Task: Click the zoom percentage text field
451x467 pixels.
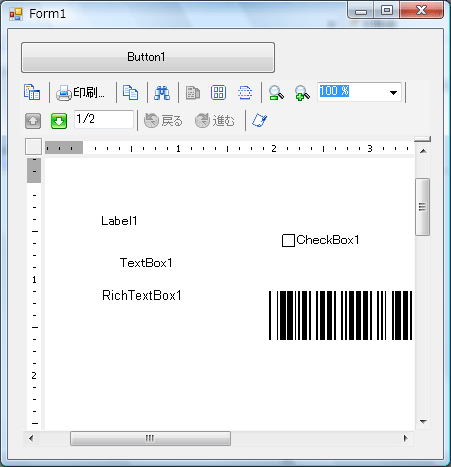Action: coord(352,92)
